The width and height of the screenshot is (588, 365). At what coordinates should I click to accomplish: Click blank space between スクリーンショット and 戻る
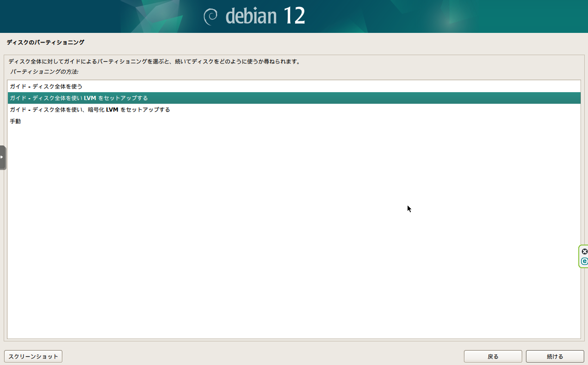coord(259,356)
